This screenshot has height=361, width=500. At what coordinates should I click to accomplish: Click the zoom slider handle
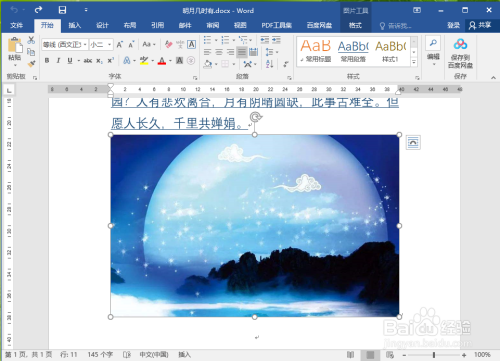pyautogui.click(x=434, y=355)
